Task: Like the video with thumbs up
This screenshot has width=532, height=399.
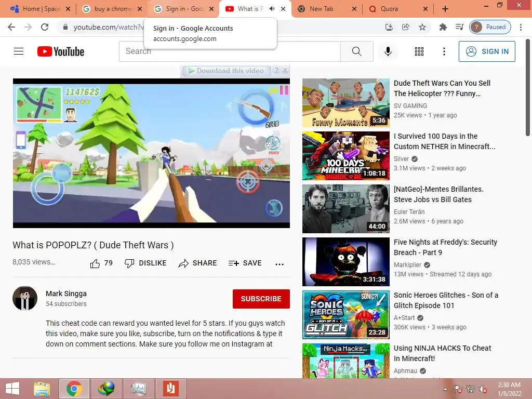Action: (x=101, y=263)
